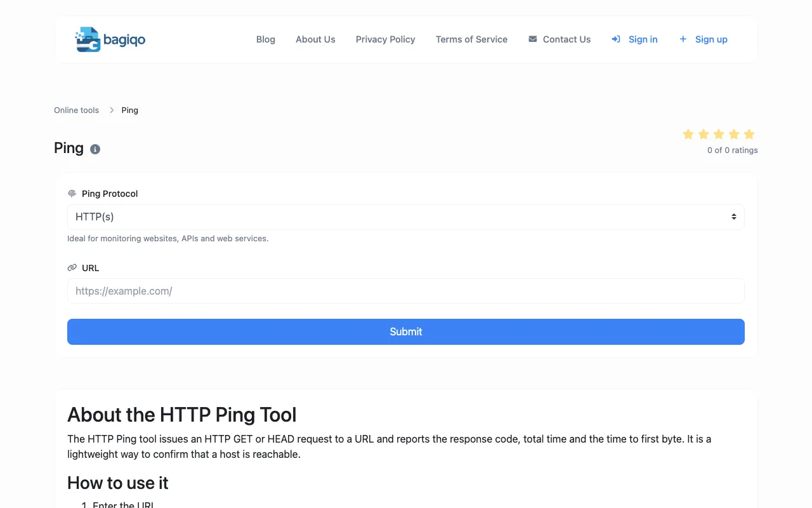
Task: Click the link icon by URL label
Action: click(x=72, y=268)
